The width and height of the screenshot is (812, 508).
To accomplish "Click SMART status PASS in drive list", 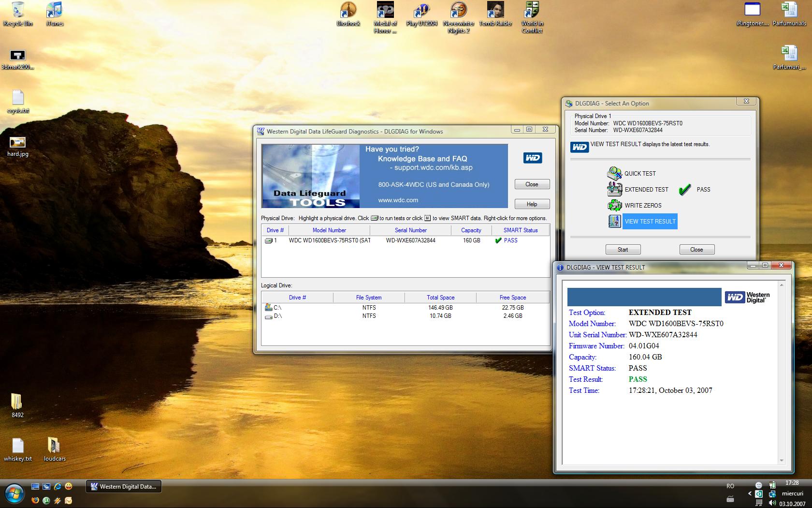I will (510, 240).
